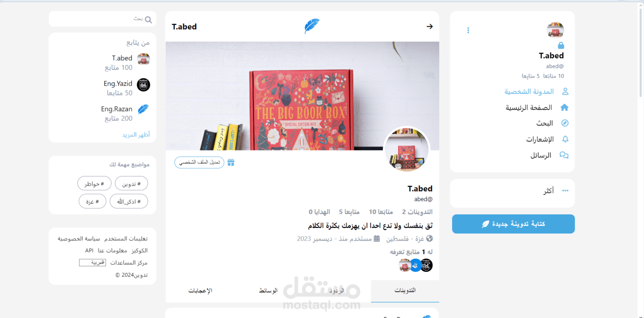
Task: Click the magnifier icon in search box
Action: point(149,20)
